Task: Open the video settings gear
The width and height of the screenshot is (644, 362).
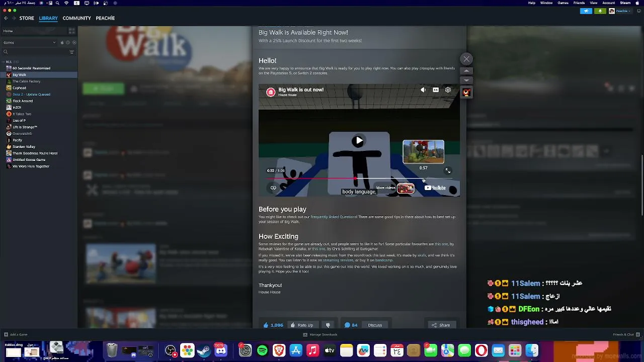Action: (x=448, y=90)
